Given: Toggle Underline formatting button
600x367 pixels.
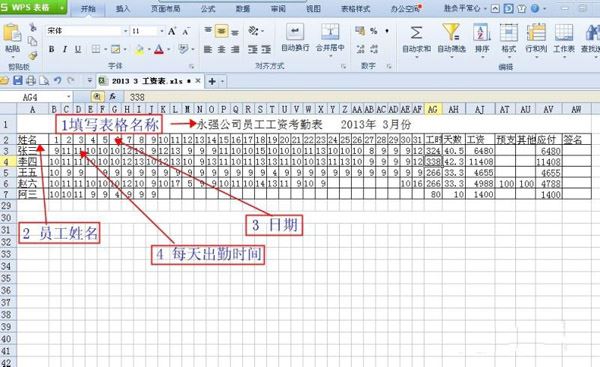Looking at the screenshot, I should [x=78, y=49].
